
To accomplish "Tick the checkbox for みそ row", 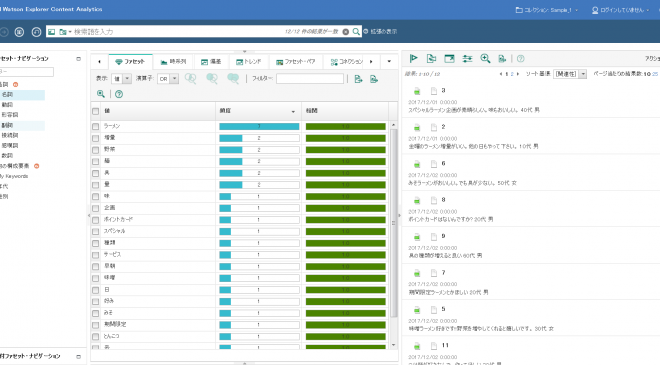I will coord(96,313).
